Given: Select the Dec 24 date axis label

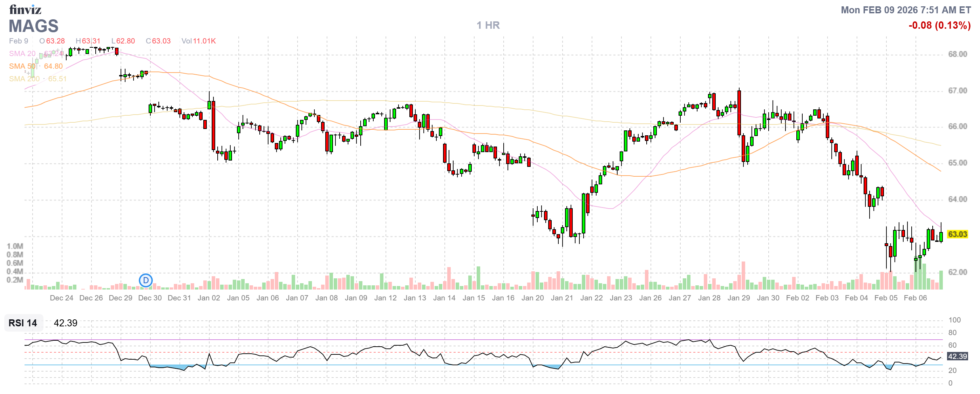Looking at the screenshot, I should click(x=61, y=298).
